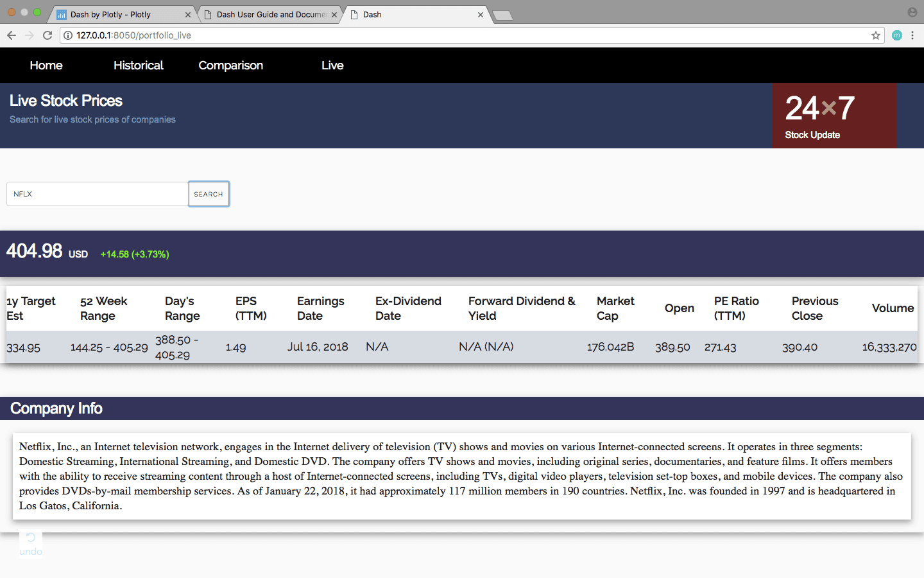Viewport: 924px width, 578px height.
Task: Click the address bar URL
Action: tap(133, 35)
